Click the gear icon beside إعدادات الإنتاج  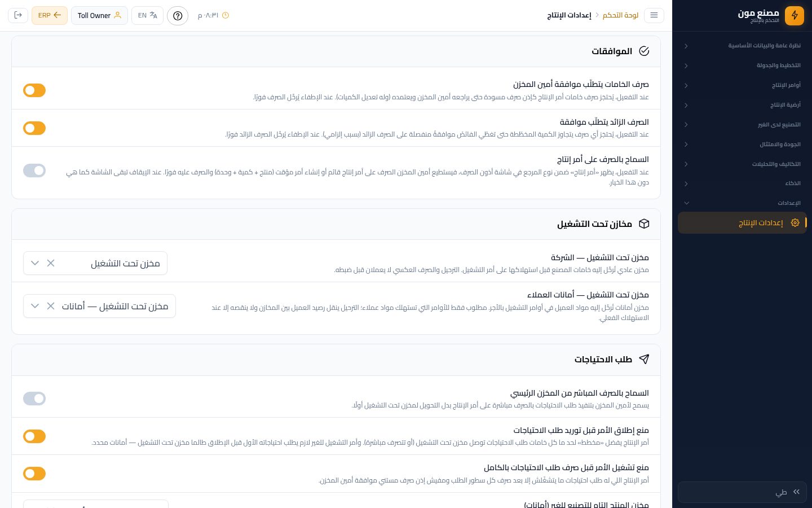click(x=795, y=223)
